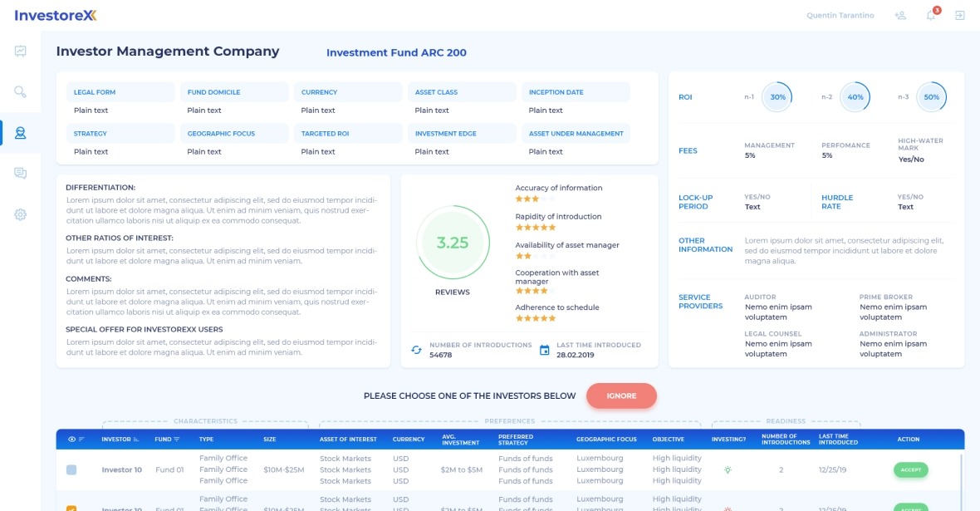Accept the first Investor 10 row
Image resolution: width=980 pixels, height=511 pixels.
911,469
